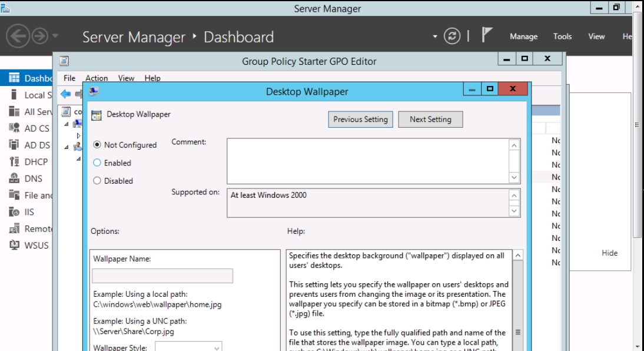Click the Comment box scroll up arrow
Viewport: 644px width, 351px height.
(514, 145)
